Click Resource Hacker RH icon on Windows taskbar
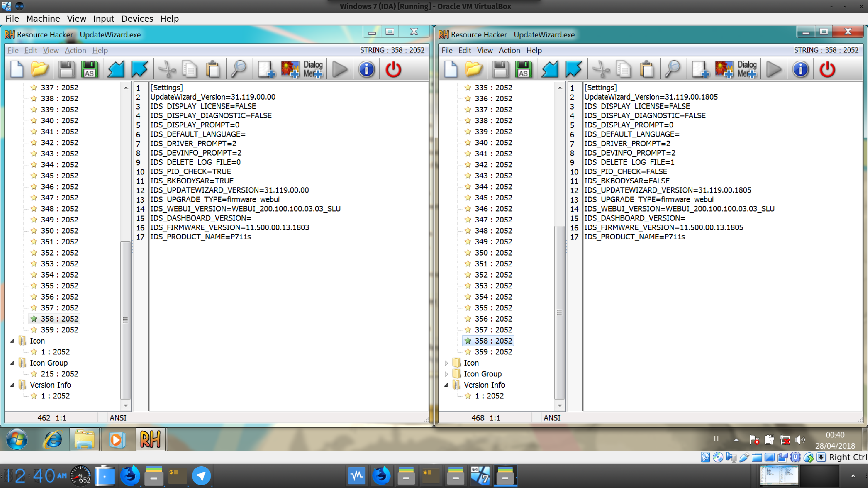The width and height of the screenshot is (868, 488). tap(151, 440)
